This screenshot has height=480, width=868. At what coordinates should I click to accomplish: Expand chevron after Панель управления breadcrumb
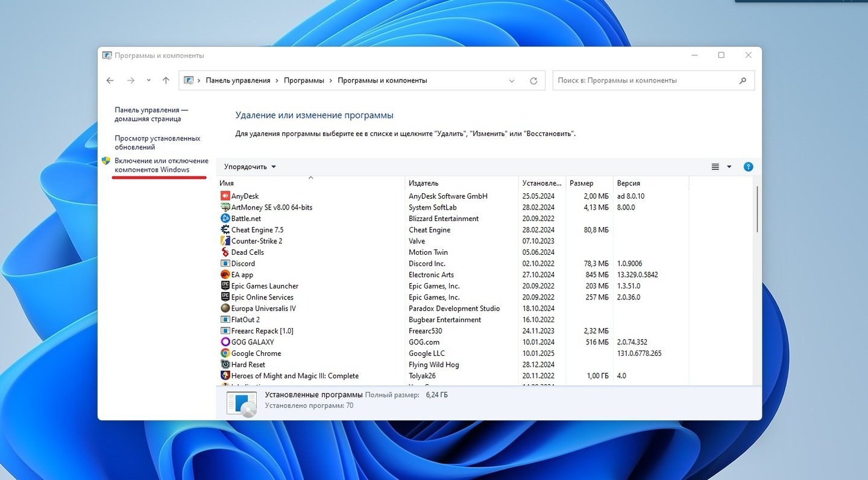click(277, 81)
